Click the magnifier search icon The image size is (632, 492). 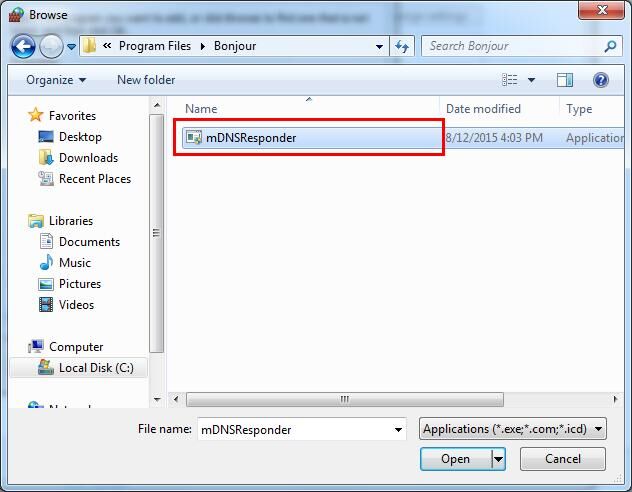(x=610, y=46)
